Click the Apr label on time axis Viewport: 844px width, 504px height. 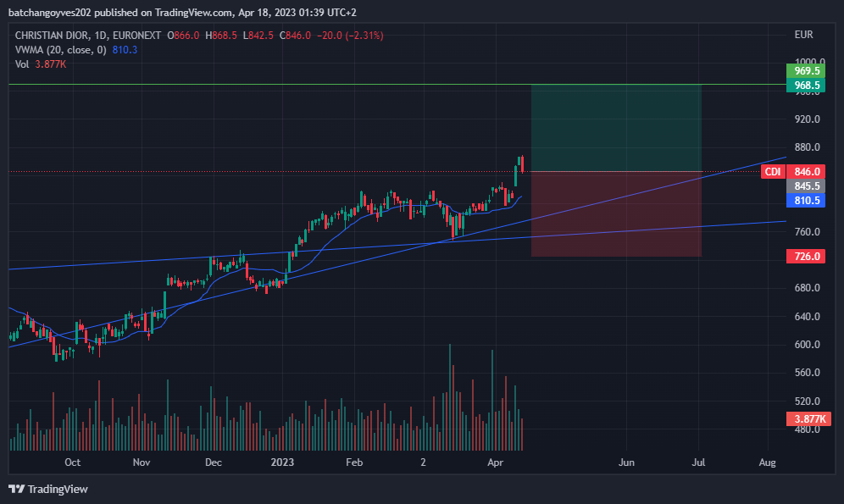click(495, 462)
